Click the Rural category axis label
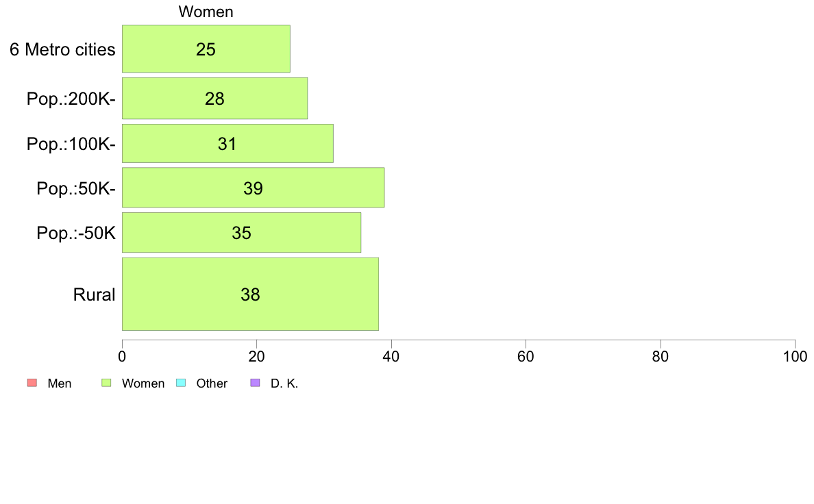Image resolution: width=814 pixels, height=504 pixels. [x=94, y=294]
